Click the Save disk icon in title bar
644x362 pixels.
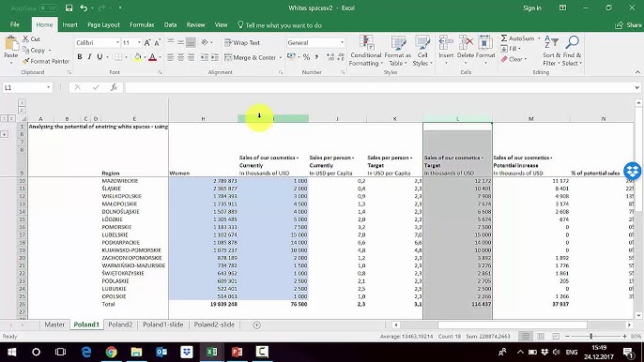tap(69, 8)
